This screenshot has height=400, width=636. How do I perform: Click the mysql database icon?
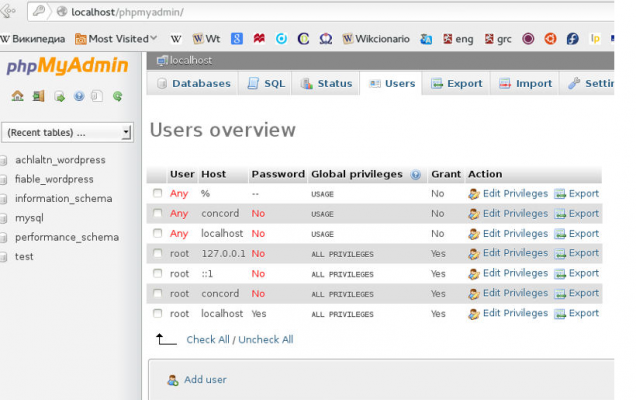[4, 218]
